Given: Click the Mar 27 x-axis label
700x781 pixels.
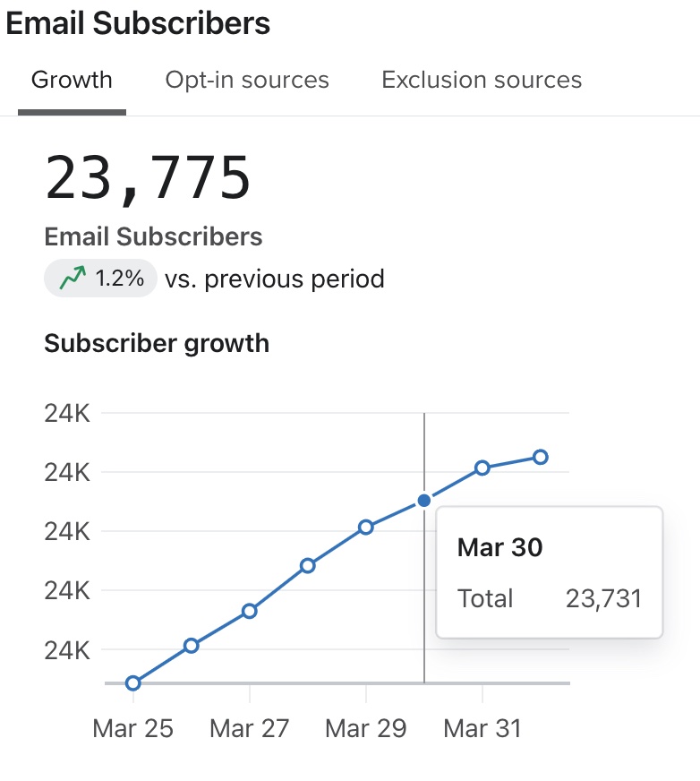Looking at the screenshot, I should [x=250, y=728].
